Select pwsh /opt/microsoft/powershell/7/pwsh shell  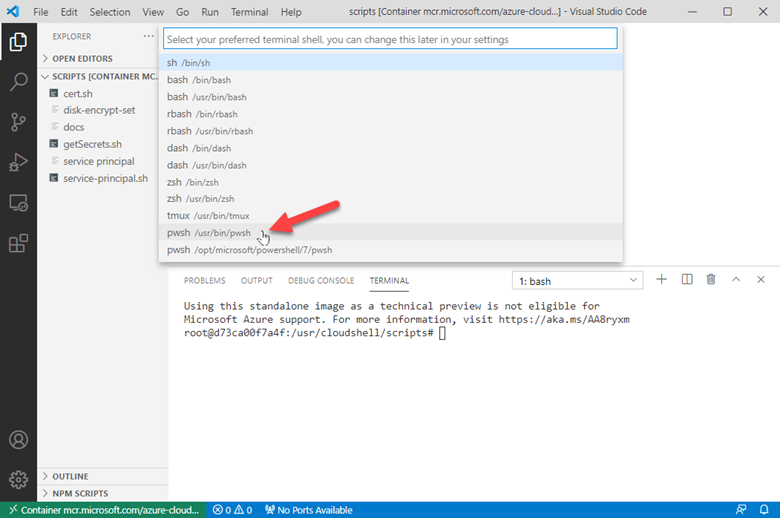pyautogui.click(x=391, y=250)
